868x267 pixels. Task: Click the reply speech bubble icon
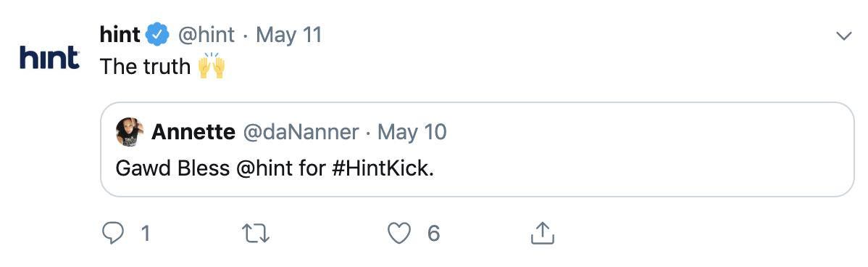coord(114,233)
